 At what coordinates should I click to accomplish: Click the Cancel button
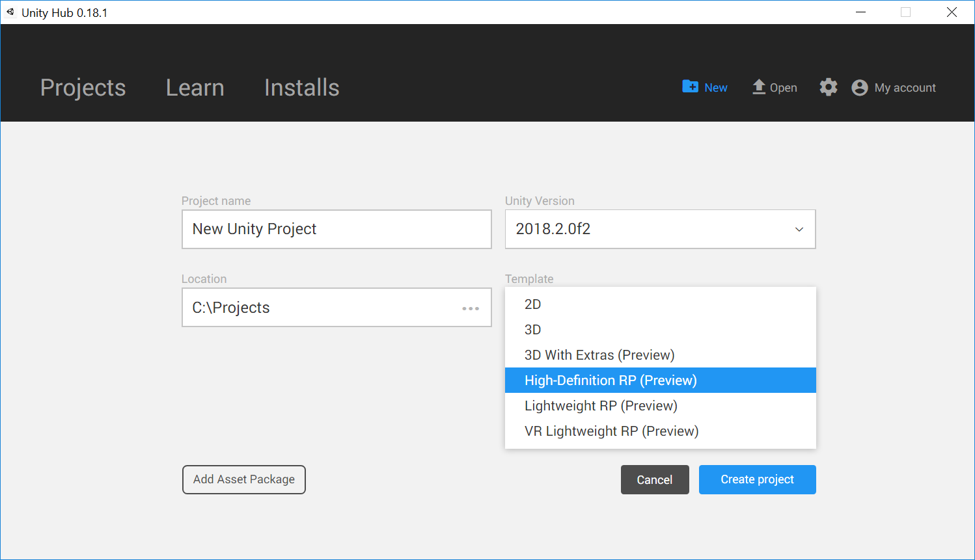[x=654, y=480]
